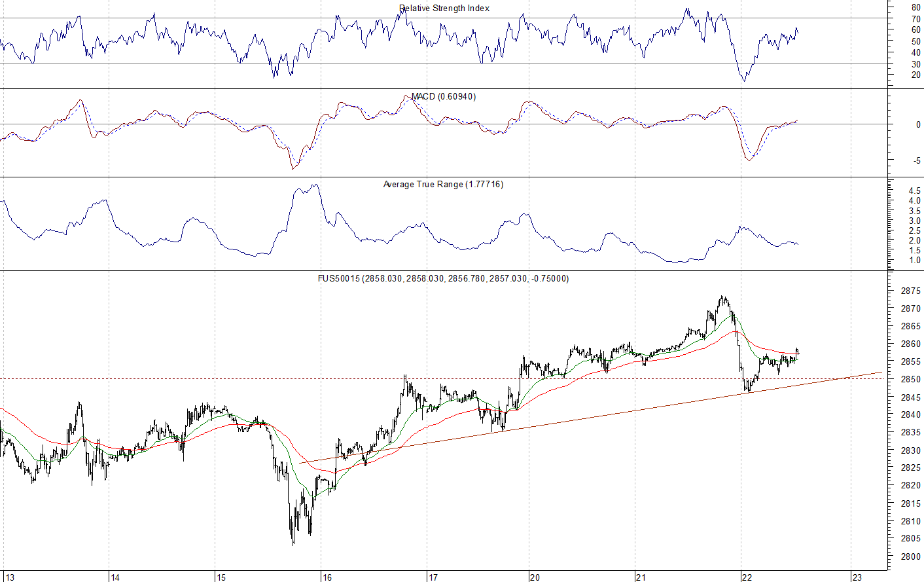Click the 2875 price axis label
Screen dimensions: 924x582
click(x=911, y=291)
